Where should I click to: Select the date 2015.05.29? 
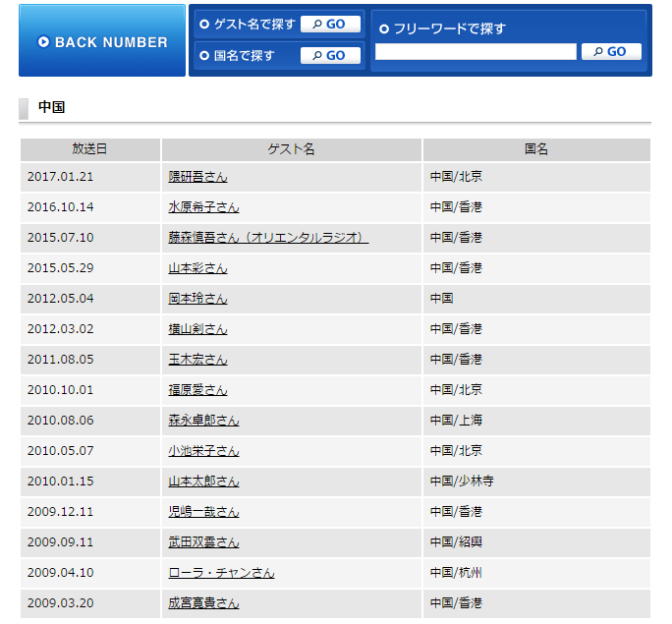(x=61, y=268)
